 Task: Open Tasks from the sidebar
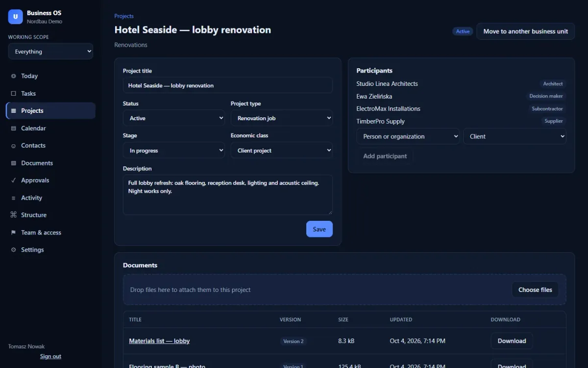[x=50, y=93]
